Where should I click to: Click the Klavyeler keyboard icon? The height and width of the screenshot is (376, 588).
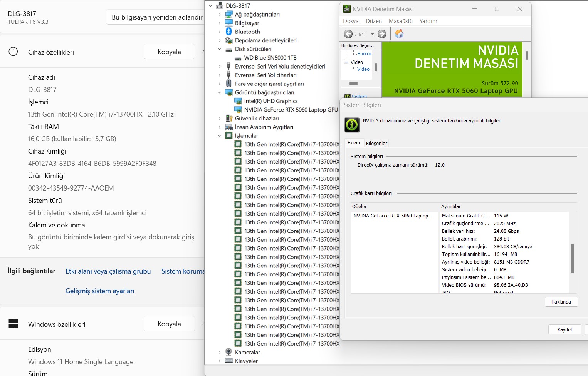[x=229, y=361]
